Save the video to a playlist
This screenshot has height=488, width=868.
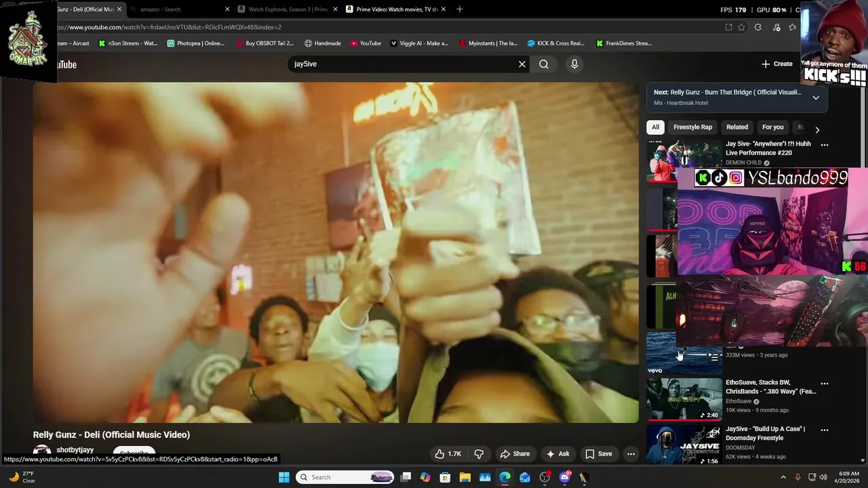point(599,454)
